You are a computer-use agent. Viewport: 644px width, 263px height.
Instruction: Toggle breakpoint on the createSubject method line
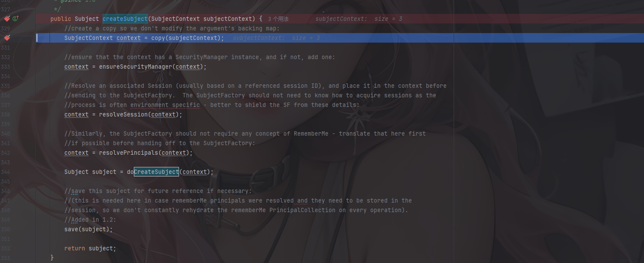pyautogui.click(x=7, y=19)
